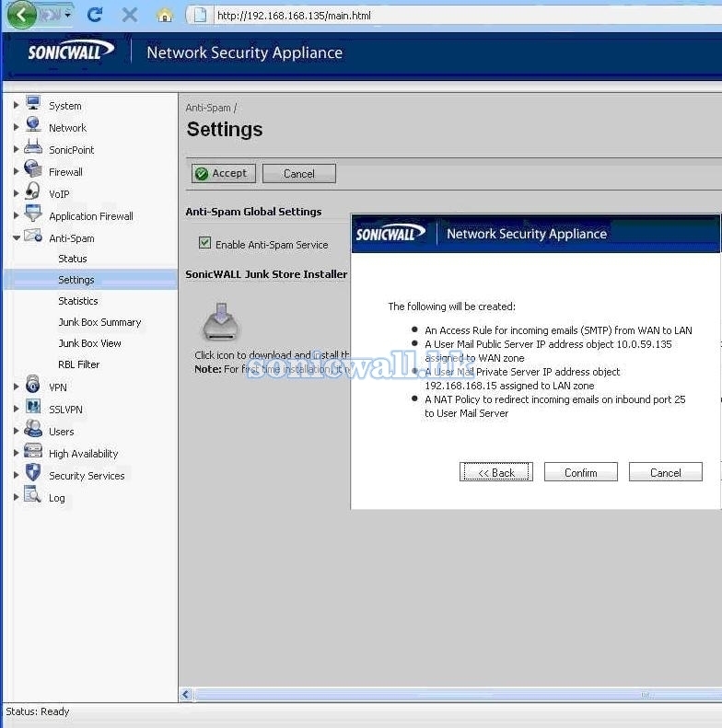The width and height of the screenshot is (722, 728).
Task: Click the Anti-Spam breadcrumb text
Action: point(208,108)
